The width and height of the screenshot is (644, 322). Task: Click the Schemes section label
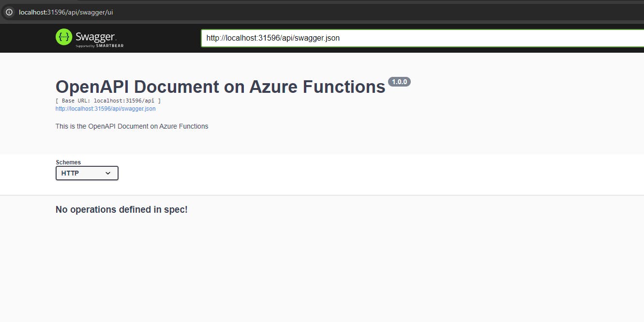point(68,162)
